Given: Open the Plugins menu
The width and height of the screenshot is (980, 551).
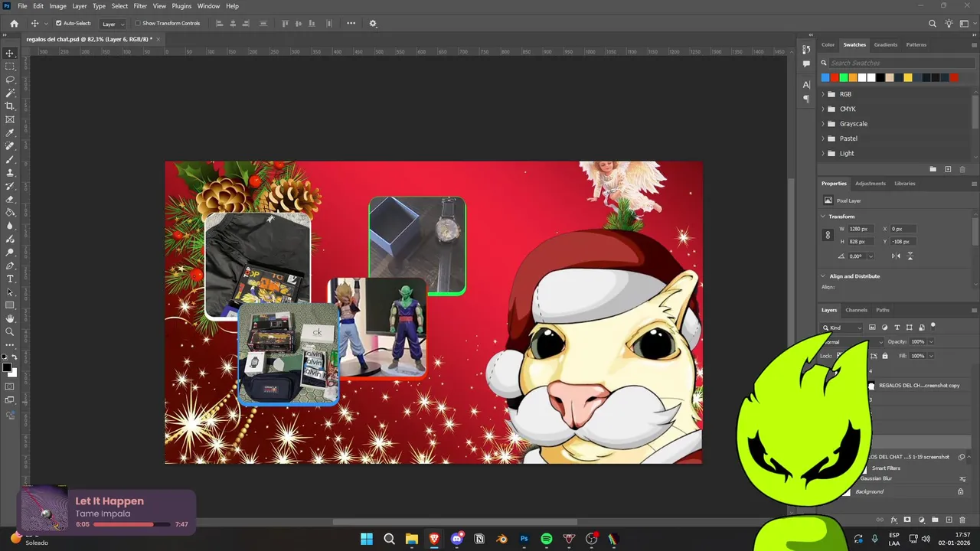Looking at the screenshot, I should (x=181, y=6).
